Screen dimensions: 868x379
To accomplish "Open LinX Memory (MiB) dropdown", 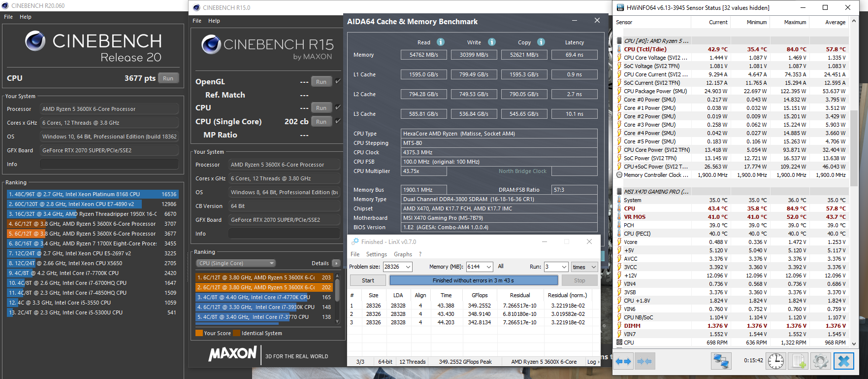I will 488,267.
